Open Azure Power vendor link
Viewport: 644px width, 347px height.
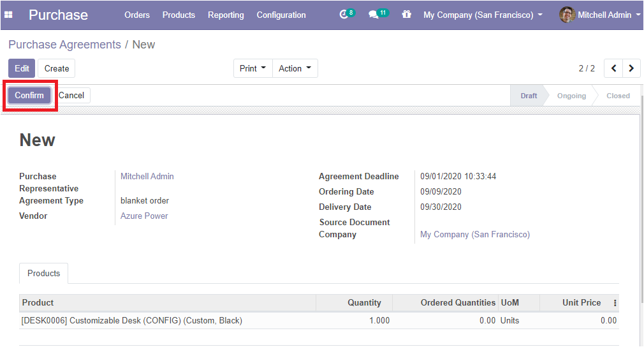(144, 216)
